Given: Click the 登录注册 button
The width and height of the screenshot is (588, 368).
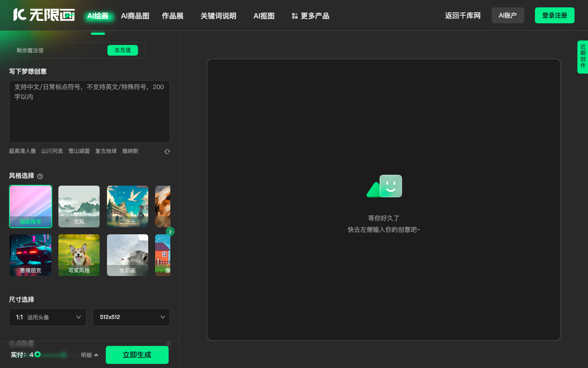Looking at the screenshot, I should [x=555, y=16].
